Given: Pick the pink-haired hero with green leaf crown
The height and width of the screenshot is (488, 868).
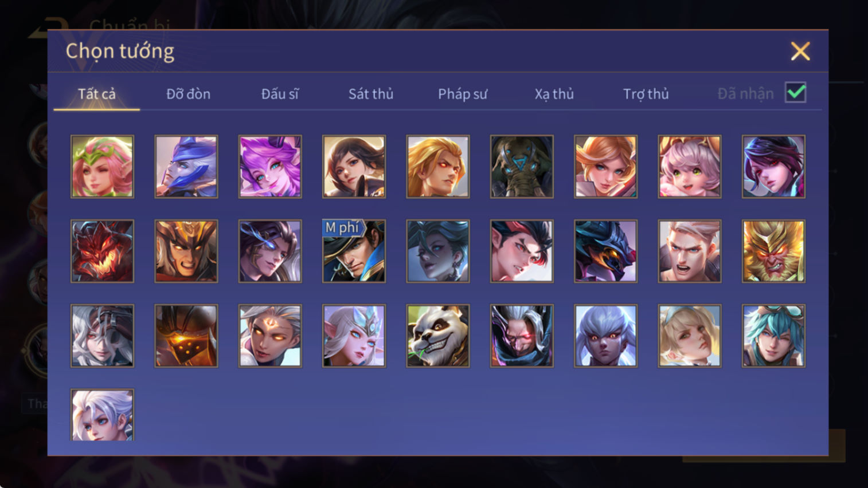Looking at the screenshot, I should coord(102,167).
